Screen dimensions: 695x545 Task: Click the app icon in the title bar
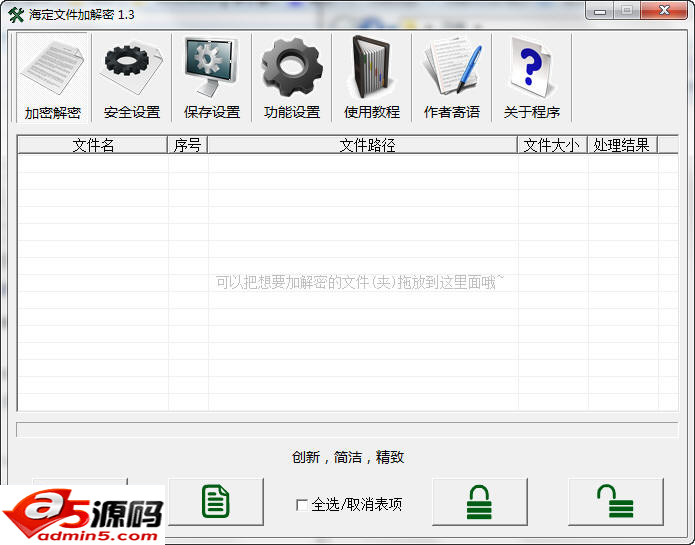(x=16, y=15)
